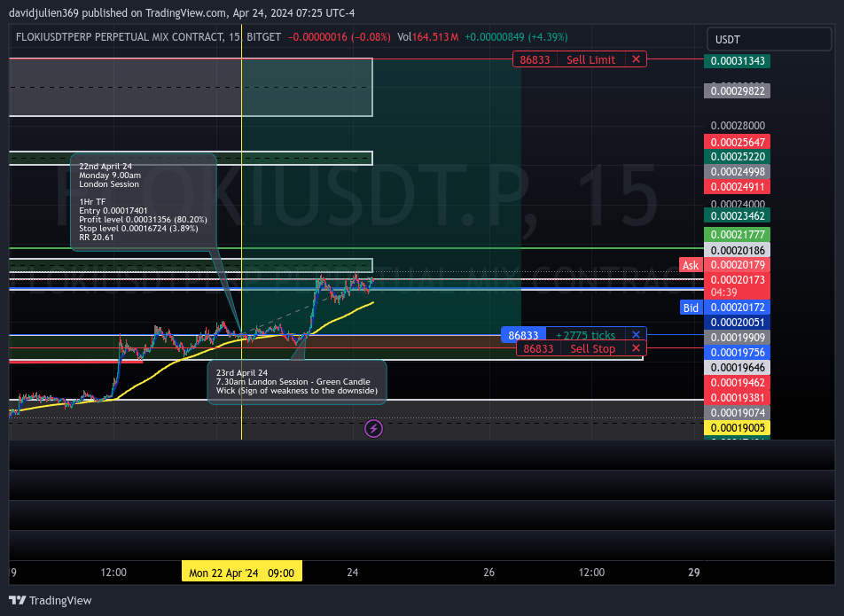This screenshot has width=844, height=616.
Task: Click the 0.00020186 white price label
Action: pos(737,250)
